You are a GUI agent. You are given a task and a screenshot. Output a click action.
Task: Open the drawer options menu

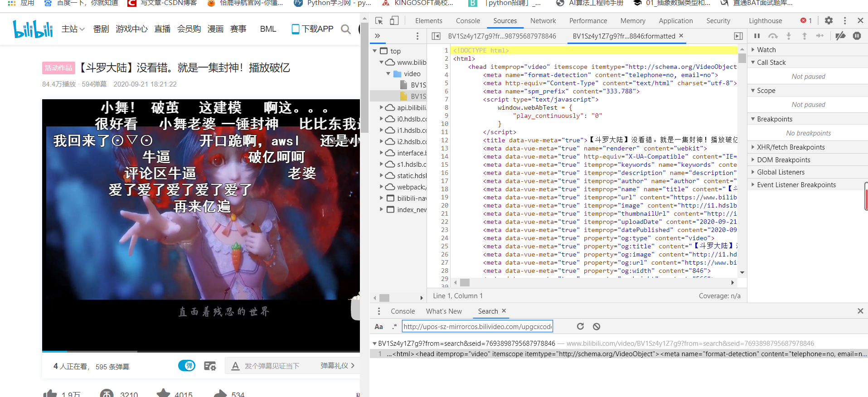(x=379, y=311)
